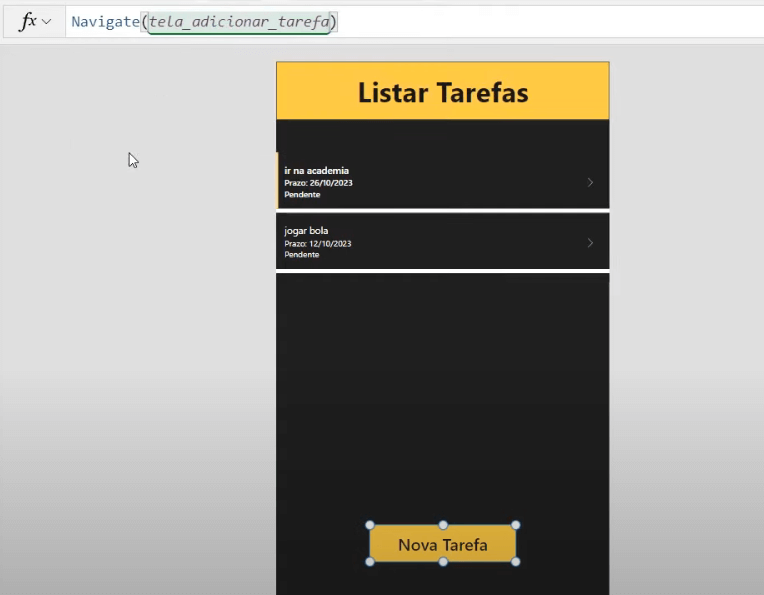
Task: Select the 'jogar bola' task title
Action: 306,230
